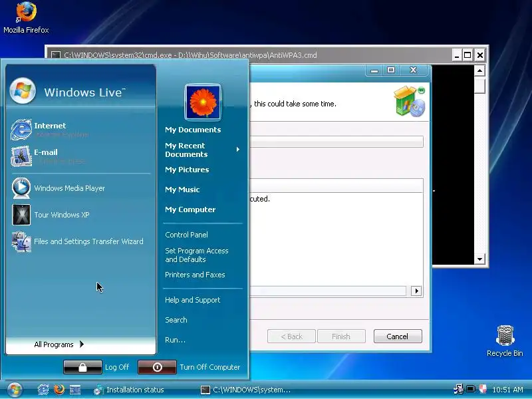Minimize the installation wizard window
Image resolution: width=532 pixels, height=399 pixels.
click(x=374, y=70)
